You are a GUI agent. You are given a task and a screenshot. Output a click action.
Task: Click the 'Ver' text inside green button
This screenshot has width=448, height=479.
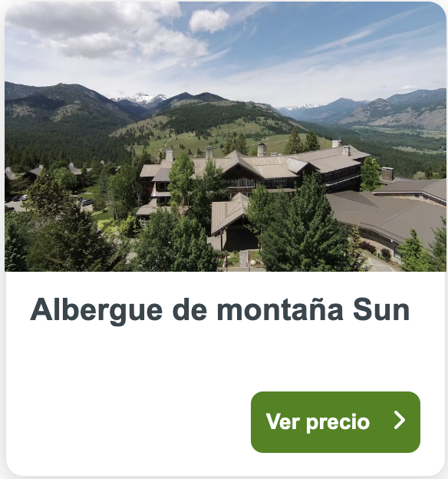coord(282,421)
